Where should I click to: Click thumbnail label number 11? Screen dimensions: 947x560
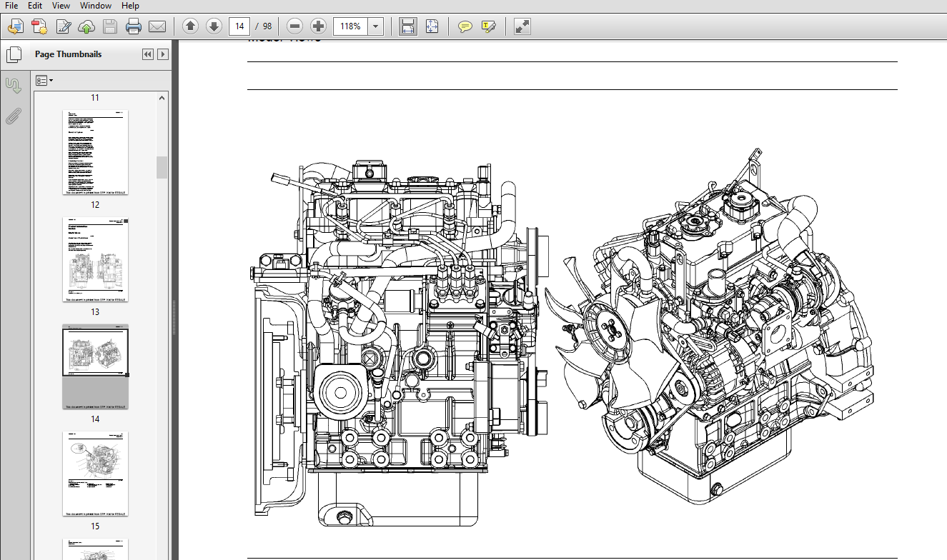coord(95,98)
